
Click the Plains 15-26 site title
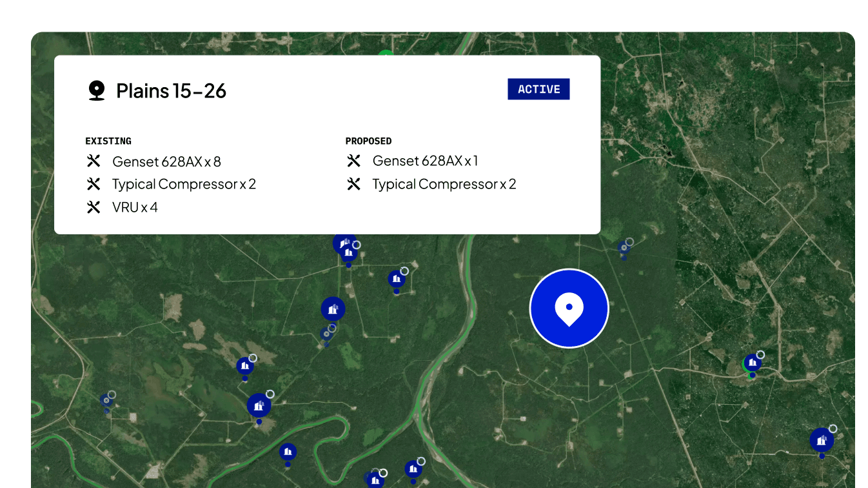click(171, 91)
